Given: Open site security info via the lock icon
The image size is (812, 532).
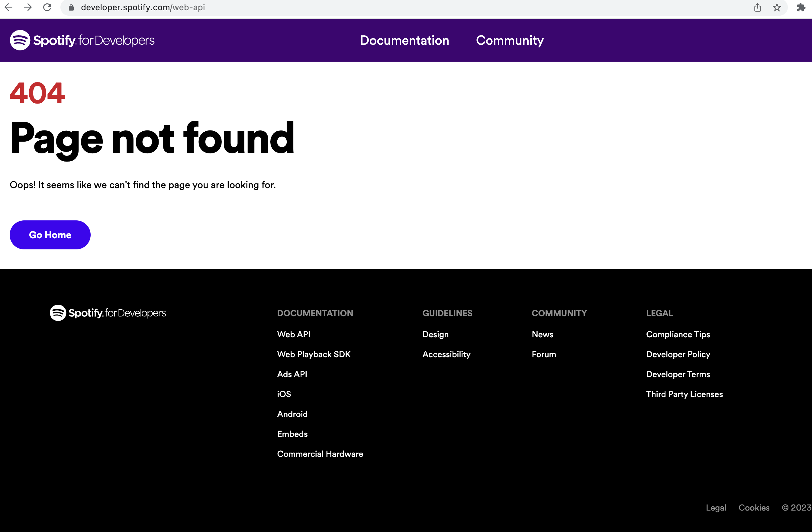Looking at the screenshot, I should pos(71,7).
